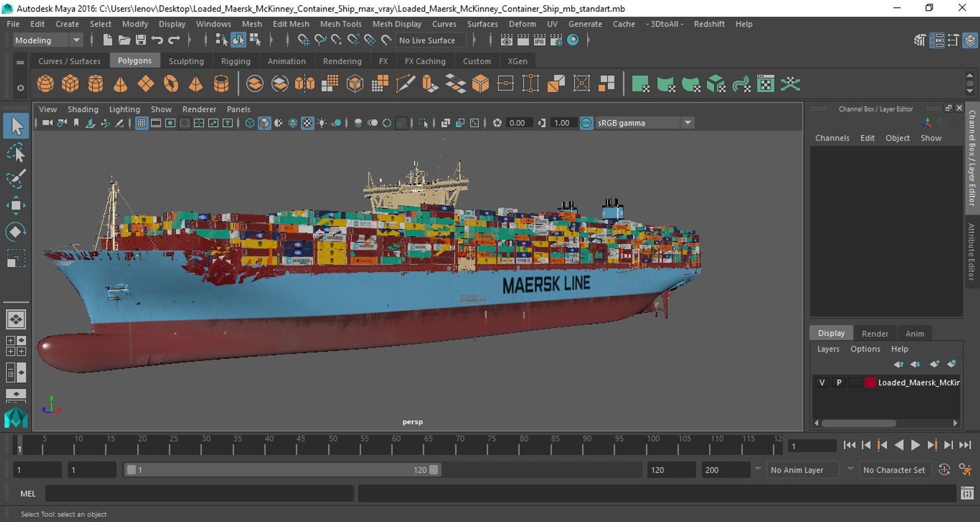The width and height of the screenshot is (980, 522).
Task: Click the Extrude shelf icon
Action: (430, 84)
